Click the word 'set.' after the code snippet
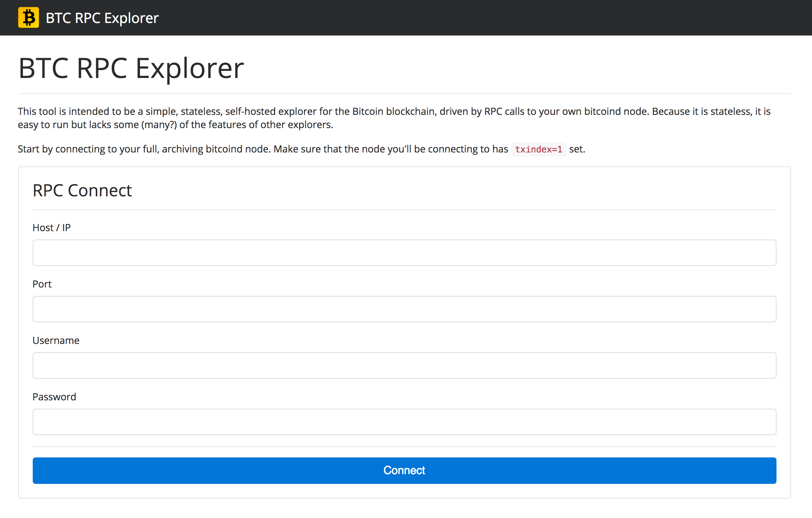 [x=577, y=149]
